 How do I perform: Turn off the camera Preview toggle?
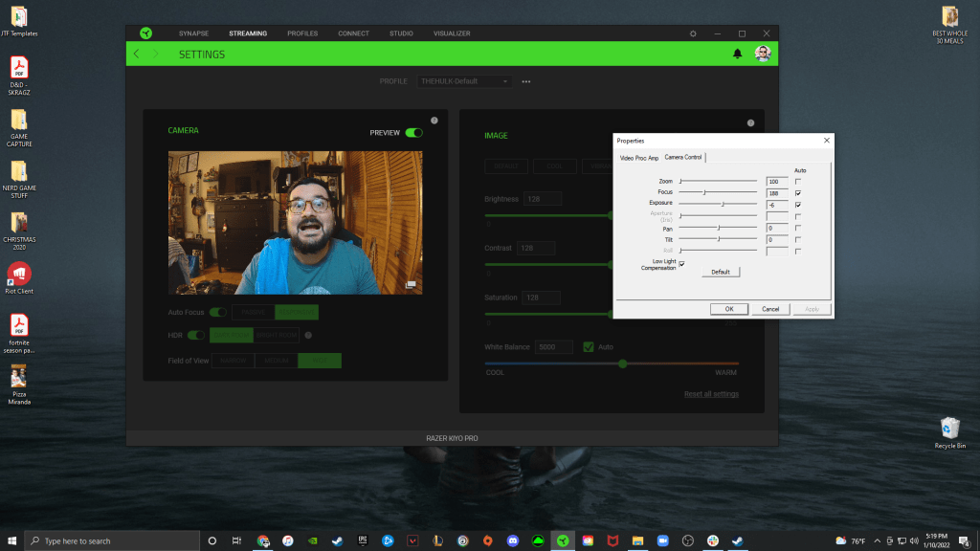point(413,133)
